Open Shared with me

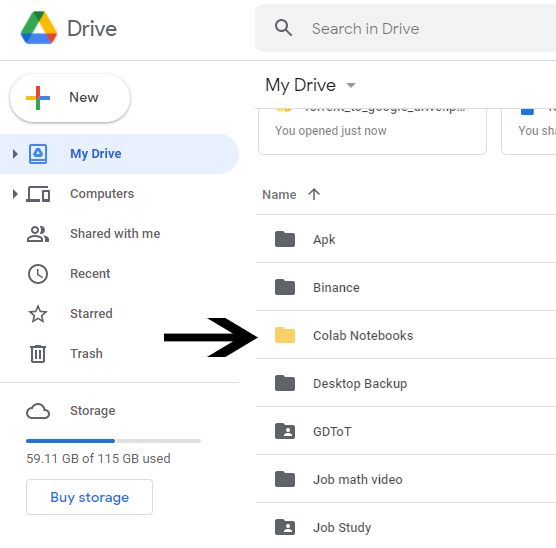[115, 233]
